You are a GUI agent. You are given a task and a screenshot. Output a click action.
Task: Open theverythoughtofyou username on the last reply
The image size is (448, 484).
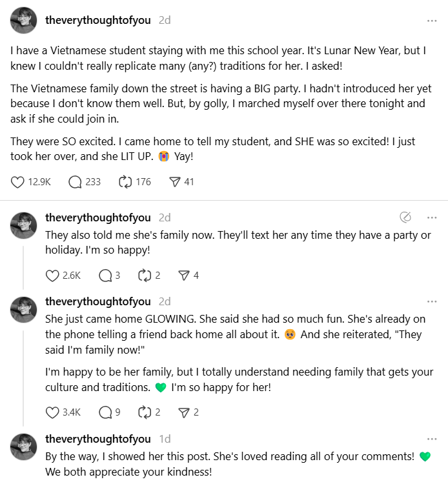tap(97, 439)
